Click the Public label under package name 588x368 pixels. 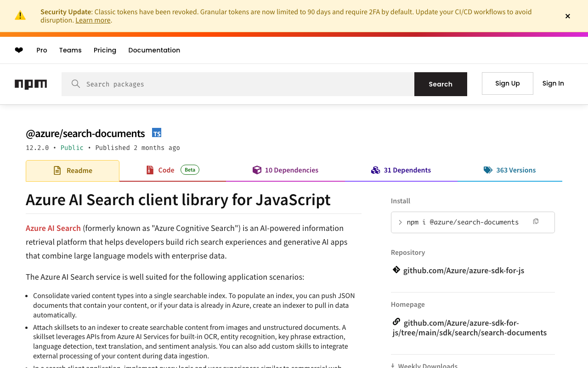pos(72,148)
